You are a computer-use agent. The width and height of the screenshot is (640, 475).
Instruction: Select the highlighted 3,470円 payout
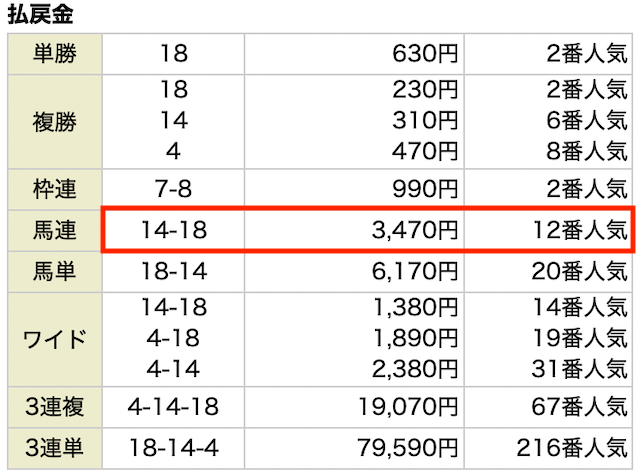pyautogui.click(x=415, y=231)
